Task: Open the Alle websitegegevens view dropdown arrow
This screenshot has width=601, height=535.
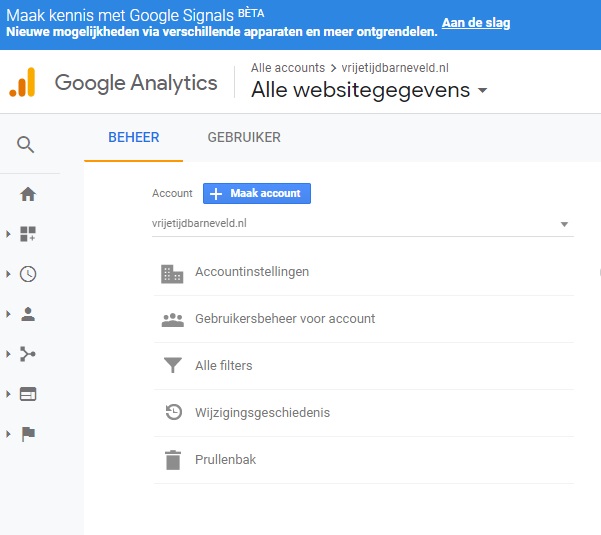Action: pos(482,90)
